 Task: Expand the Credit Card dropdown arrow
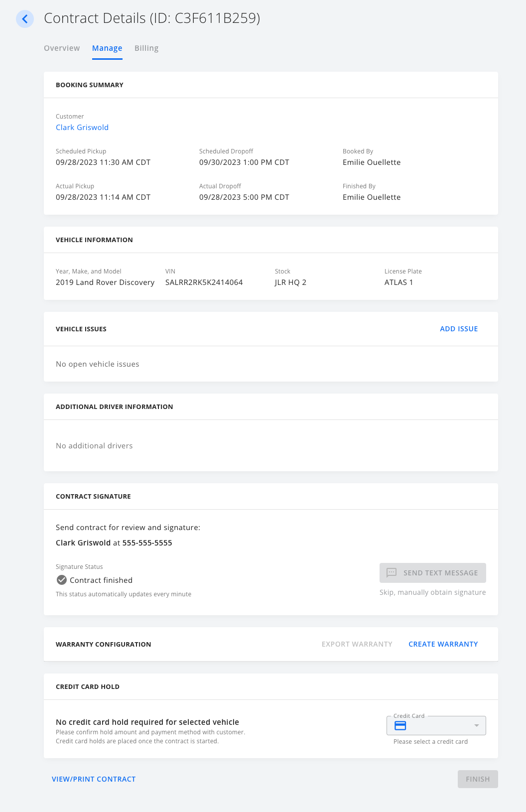[476, 726]
